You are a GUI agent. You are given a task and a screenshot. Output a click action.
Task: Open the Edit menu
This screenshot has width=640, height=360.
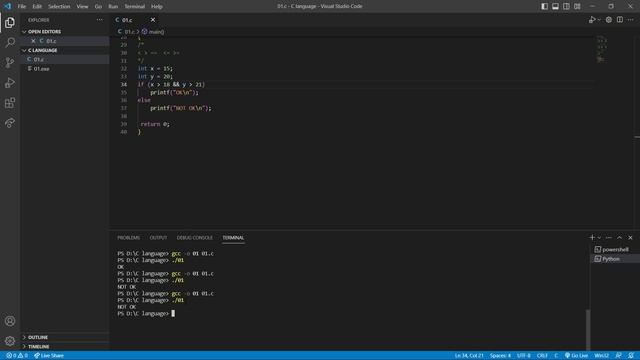(x=37, y=6)
